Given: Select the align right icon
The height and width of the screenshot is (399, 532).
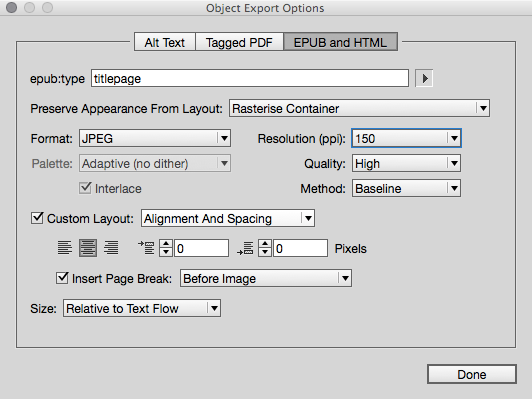Looking at the screenshot, I should pos(111,248).
